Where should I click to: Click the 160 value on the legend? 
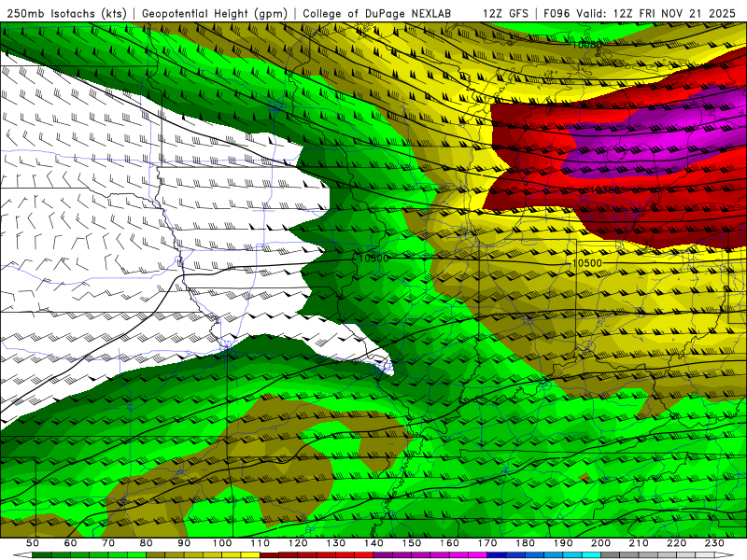click(x=449, y=543)
